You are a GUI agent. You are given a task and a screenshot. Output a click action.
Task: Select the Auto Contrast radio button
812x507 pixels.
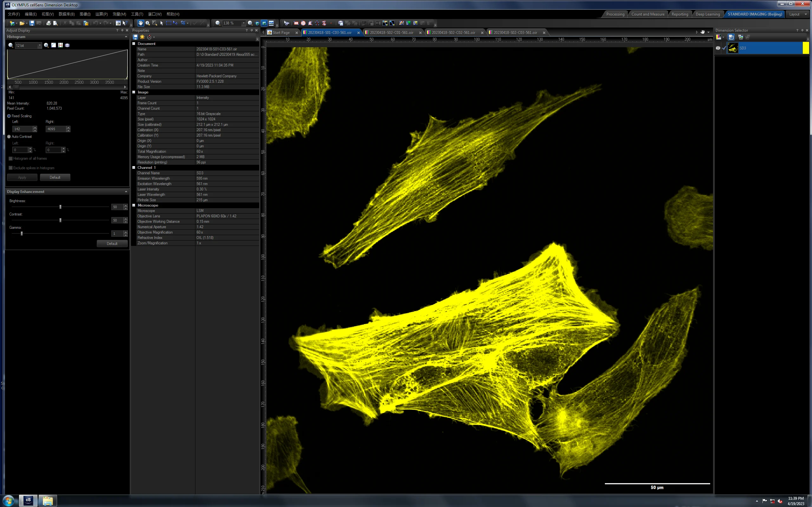click(9, 137)
